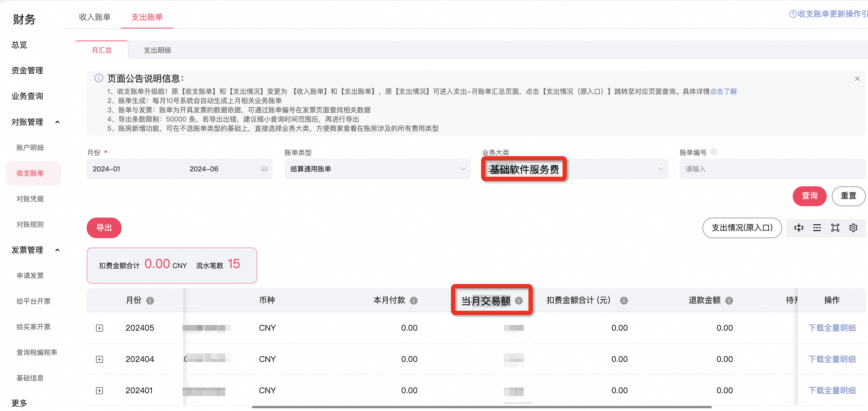
Task: Select the 支出账单 tab
Action: (x=147, y=17)
